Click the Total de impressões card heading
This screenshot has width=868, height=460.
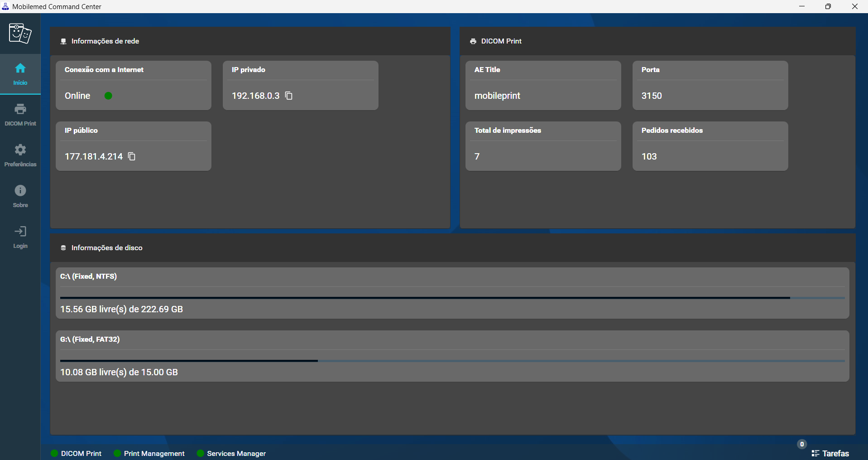(x=508, y=131)
